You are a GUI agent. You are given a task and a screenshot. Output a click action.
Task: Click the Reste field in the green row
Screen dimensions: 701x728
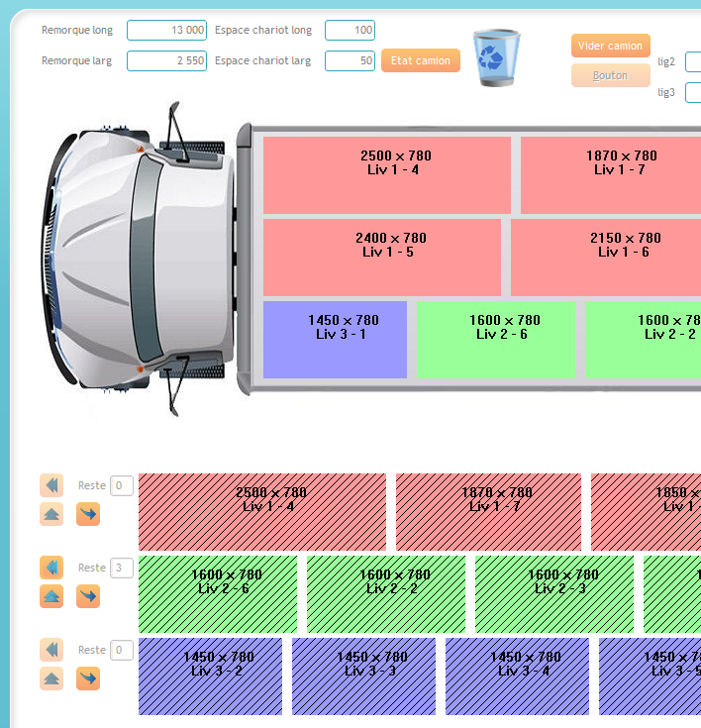click(x=121, y=568)
